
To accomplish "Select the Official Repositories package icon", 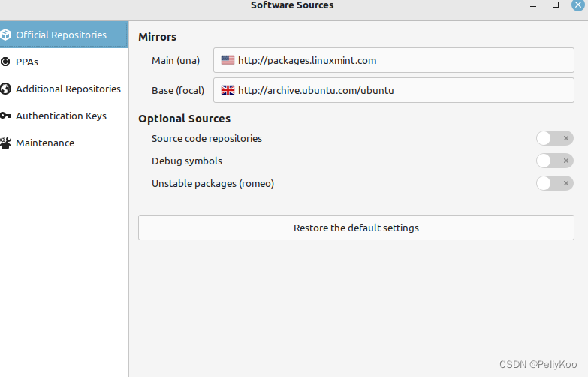I will pos(5,35).
